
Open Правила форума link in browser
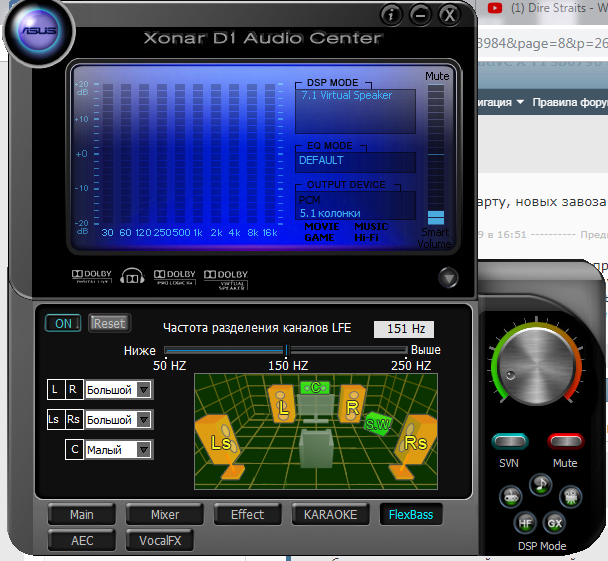570,102
